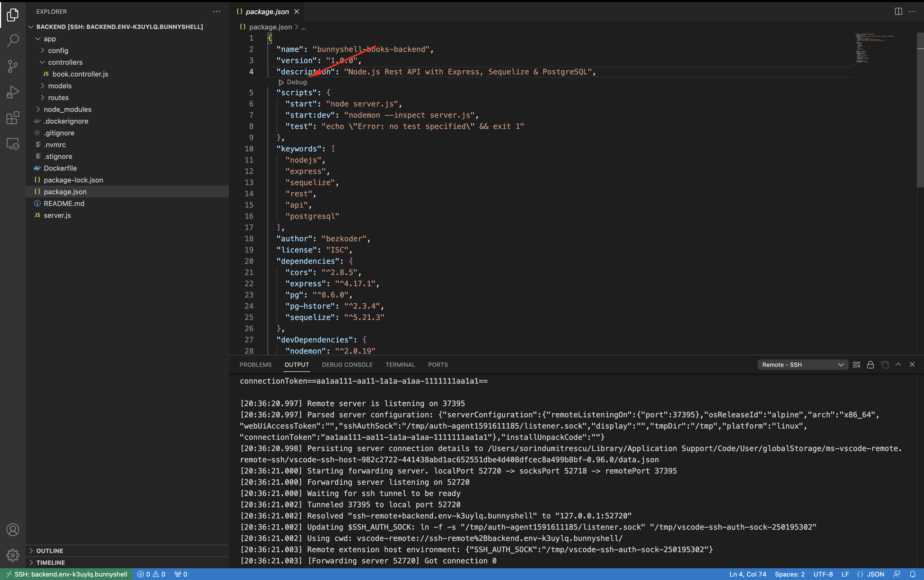Open the Search view in activity bar
This screenshot has height=580, width=924.
coord(13,40)
